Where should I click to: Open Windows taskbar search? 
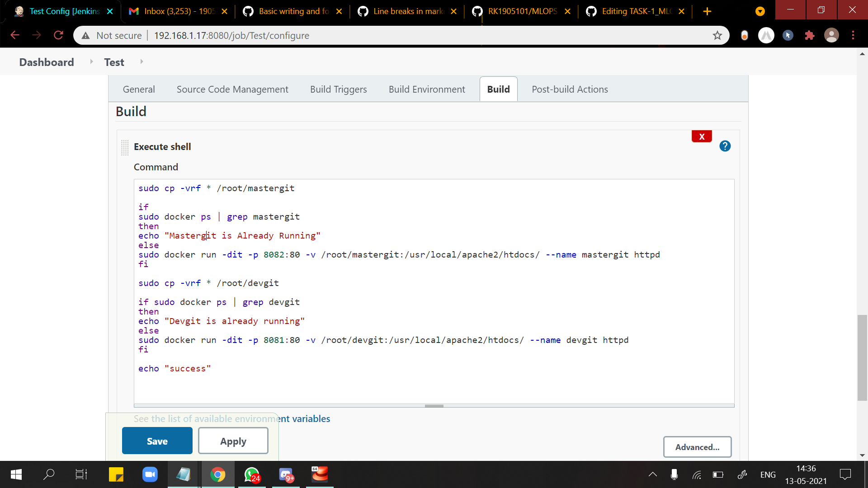49,474
